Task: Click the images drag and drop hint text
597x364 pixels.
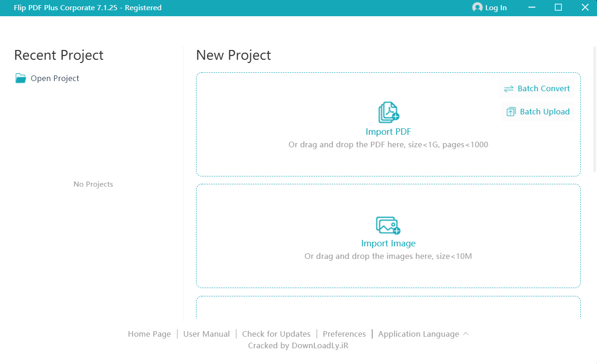Action: click(x=388, y=256)
